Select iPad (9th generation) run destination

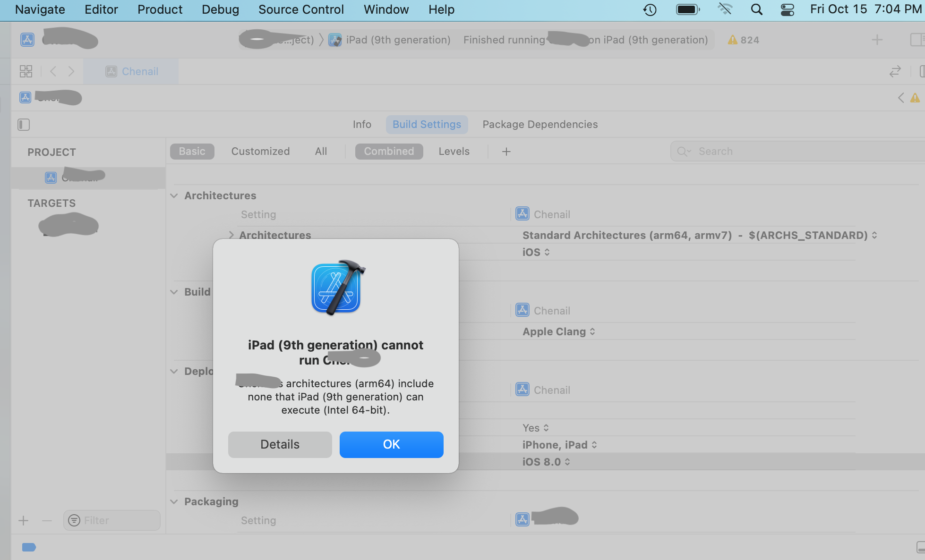(398, 40)
